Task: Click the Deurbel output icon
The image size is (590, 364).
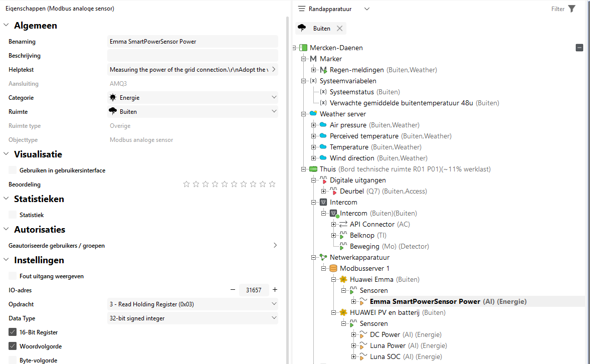Action: coord(333,191)
